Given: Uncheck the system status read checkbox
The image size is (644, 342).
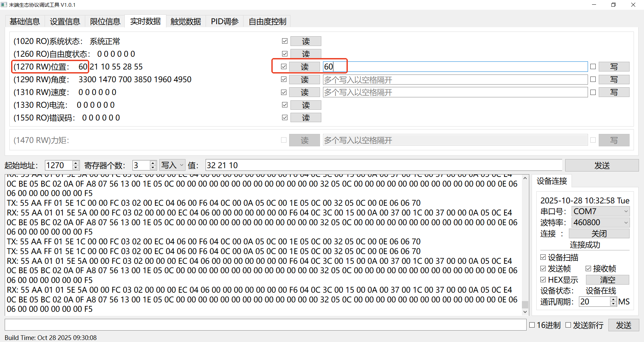Looking at the screenshot, I should tap(285, 41).
